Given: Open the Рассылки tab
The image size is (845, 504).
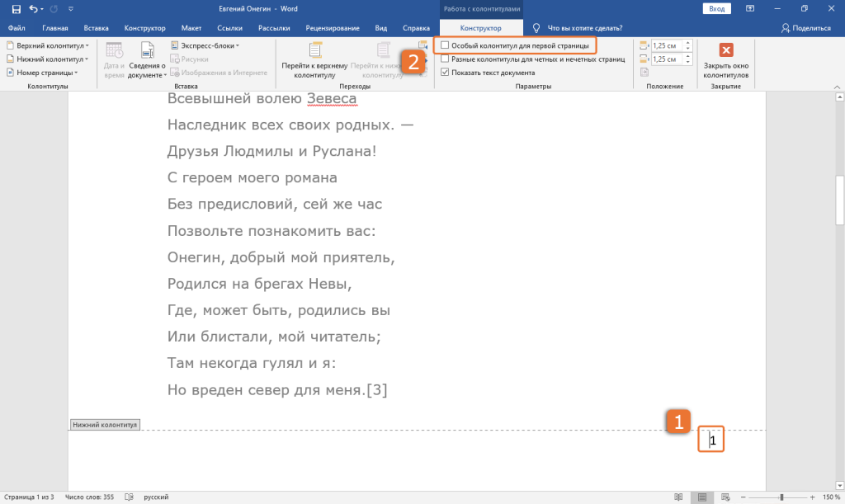Looking at the screenshot, I should click(x=274, y=28).
